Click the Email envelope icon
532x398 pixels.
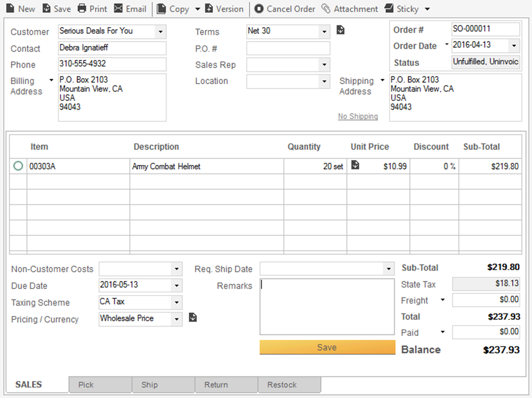pyautogui.click(x=118, y=8)
